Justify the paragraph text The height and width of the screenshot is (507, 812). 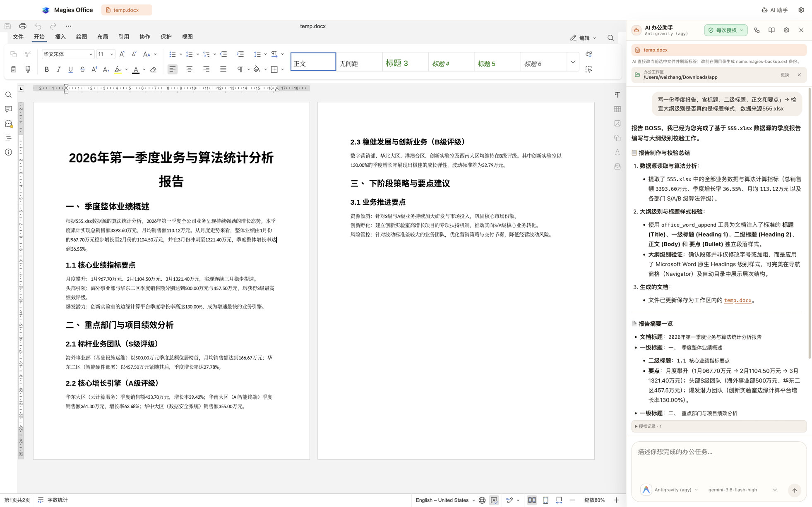[223, 69]
